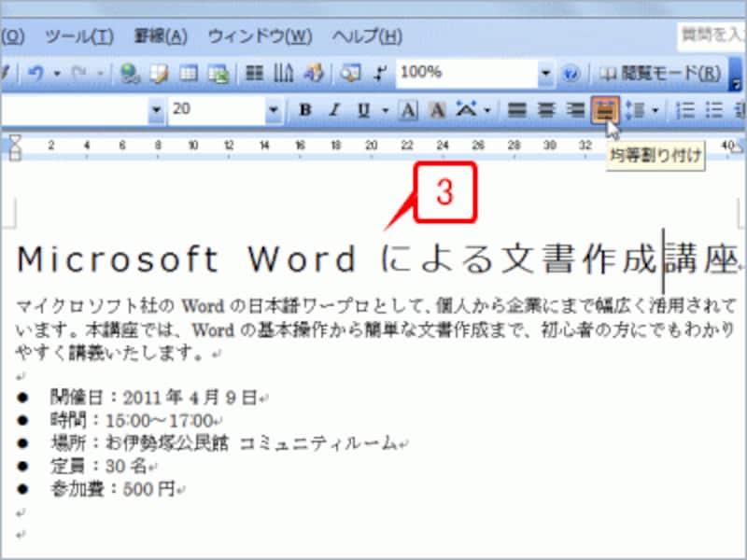Click the title line Microsoft Word による文書作成講座
Viewport: 747px width, 560px height.
pyautogui.click(x=379, y=259)
